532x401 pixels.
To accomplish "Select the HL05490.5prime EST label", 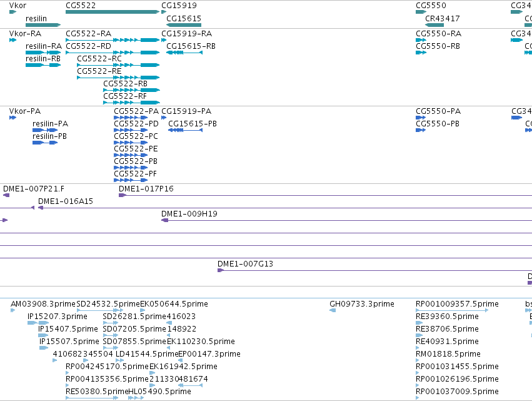I will 160,392.
